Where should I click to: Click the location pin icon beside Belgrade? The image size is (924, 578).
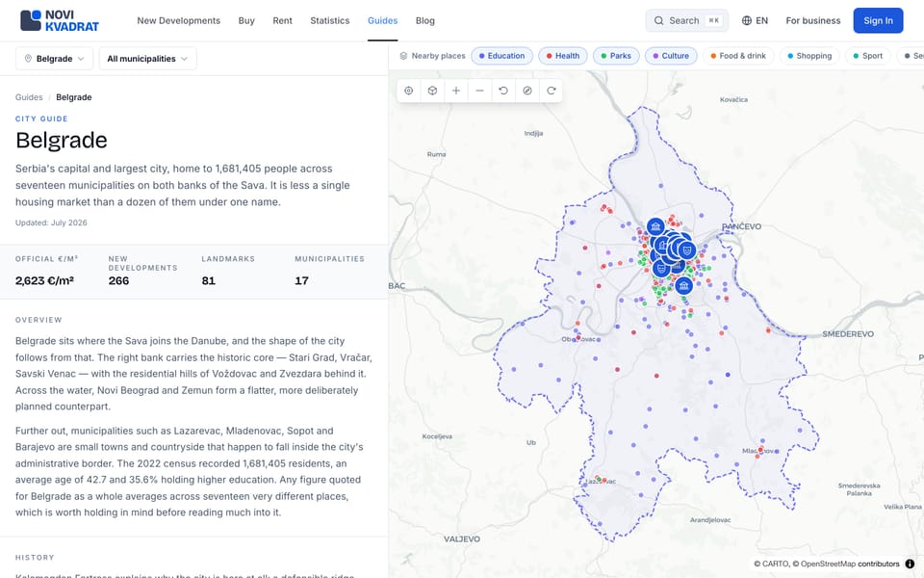[28, 59]
